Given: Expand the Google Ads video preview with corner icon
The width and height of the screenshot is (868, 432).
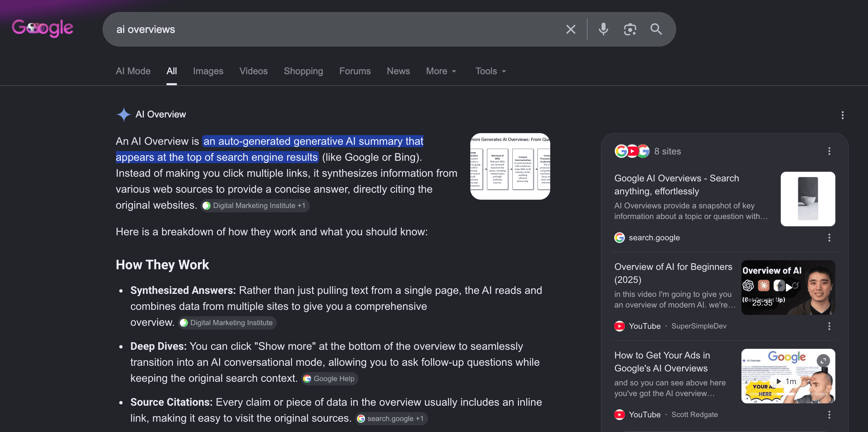Looking at the screenshot, I should pos(823,361).
